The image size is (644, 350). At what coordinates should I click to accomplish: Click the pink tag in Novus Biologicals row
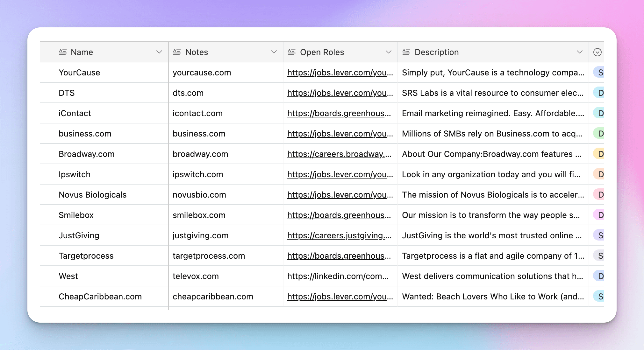click(599, 195)
